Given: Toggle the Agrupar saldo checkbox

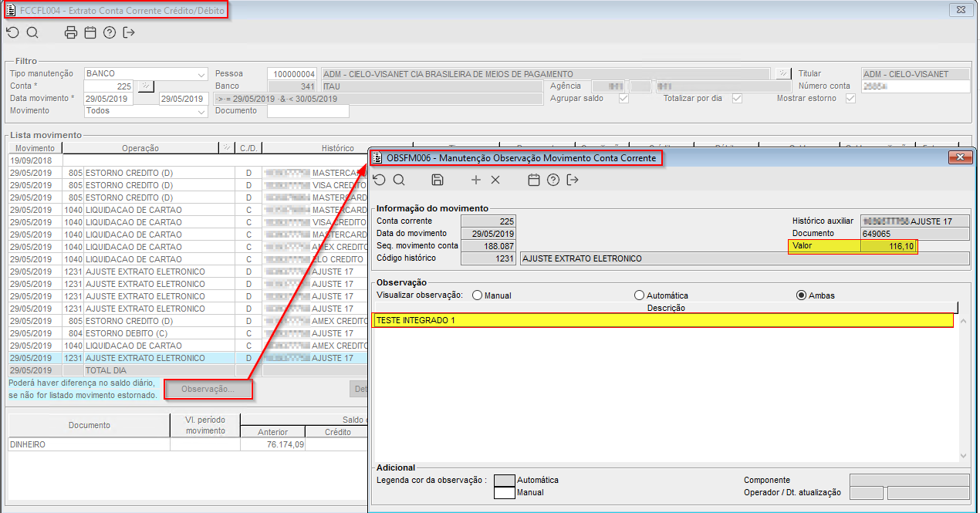Looking at the screenshot, I should tap(623, 99).
